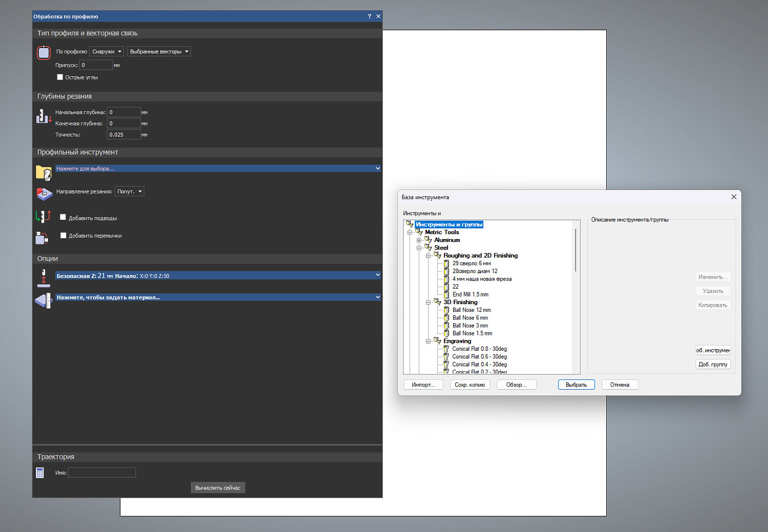Click the safe Z height icon

pos(44,278)
